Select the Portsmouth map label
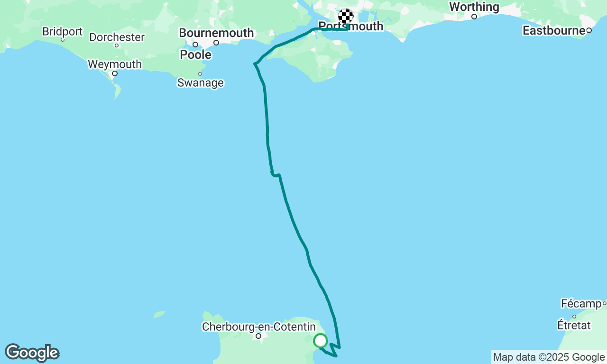This screenshot has width=607, height=364. point(351,27)
